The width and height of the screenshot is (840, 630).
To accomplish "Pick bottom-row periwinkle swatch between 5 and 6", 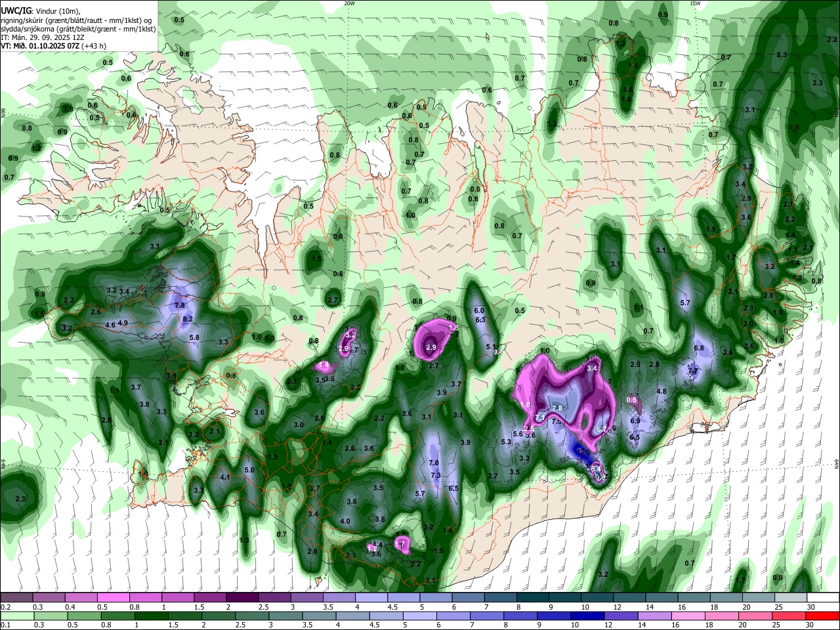I will [419, 616].
